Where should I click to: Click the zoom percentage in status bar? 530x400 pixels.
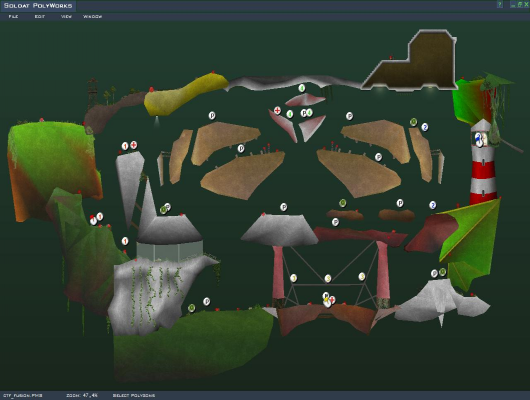(82, 395)
